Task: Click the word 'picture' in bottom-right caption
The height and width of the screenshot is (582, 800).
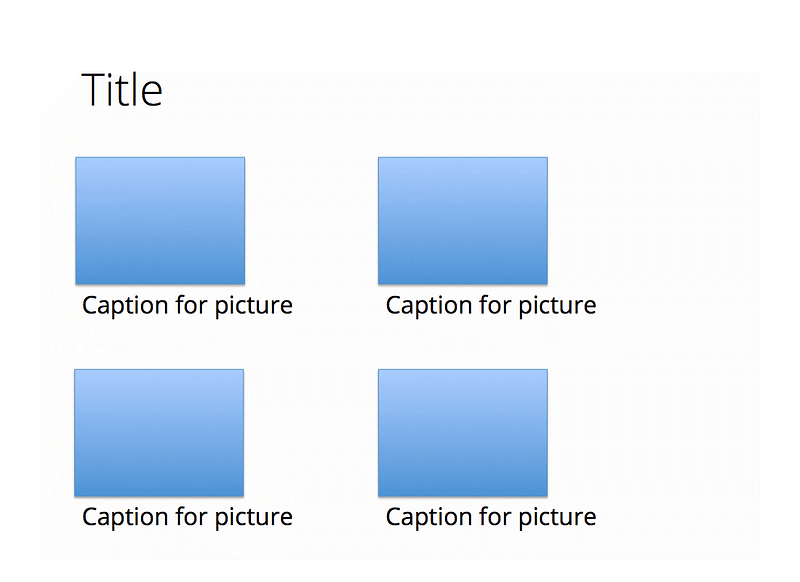Action: click(x=557, y=518)
